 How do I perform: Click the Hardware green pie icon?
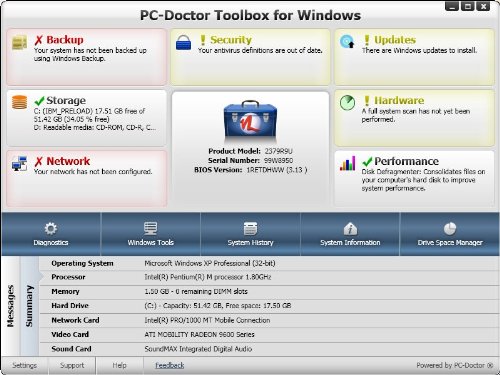click(x=347, y=103)
